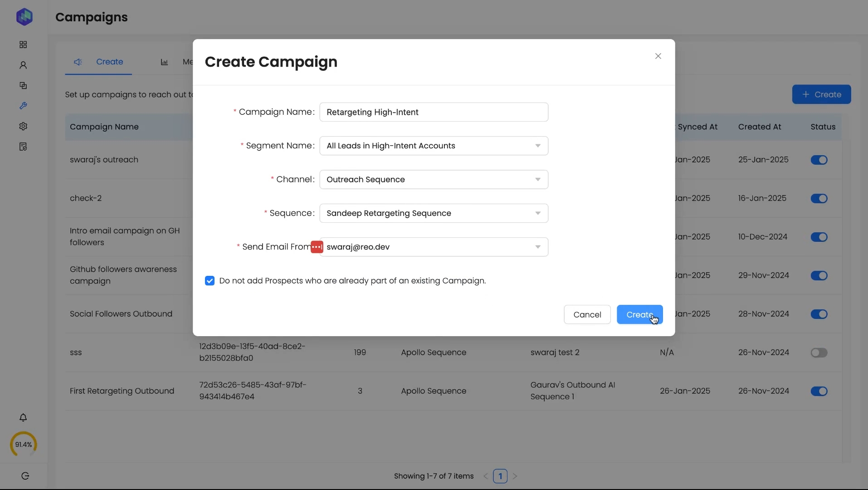The image size is (868, 490).
Task: Click the 91.4% circular progress indicator
Action: click(24, 445)
